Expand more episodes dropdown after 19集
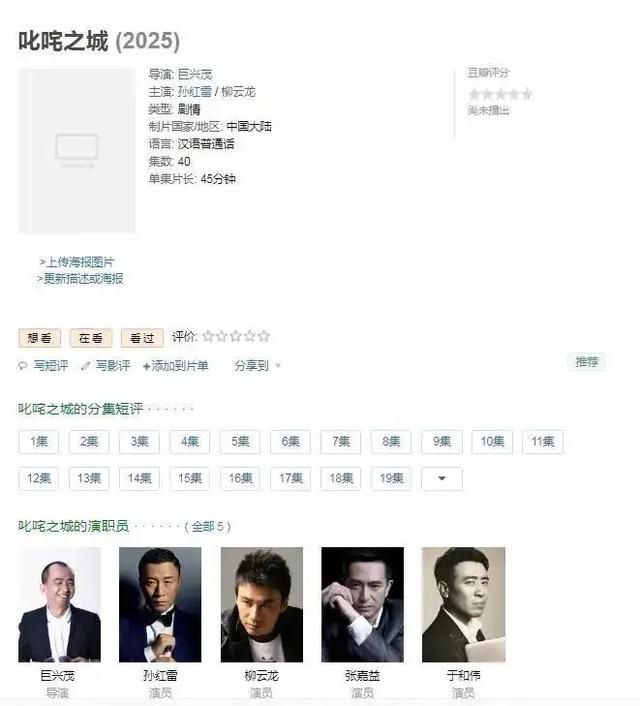 point(442,478)
